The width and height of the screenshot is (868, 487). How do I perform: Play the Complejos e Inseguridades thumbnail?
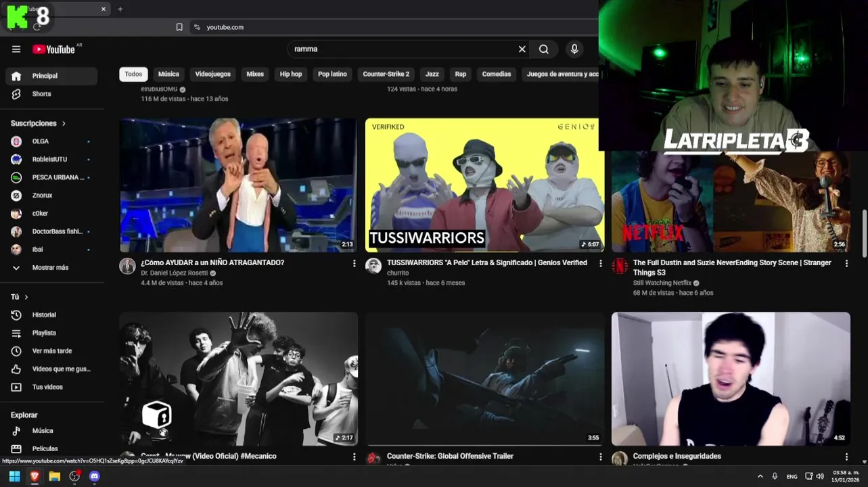click(731, 378)
